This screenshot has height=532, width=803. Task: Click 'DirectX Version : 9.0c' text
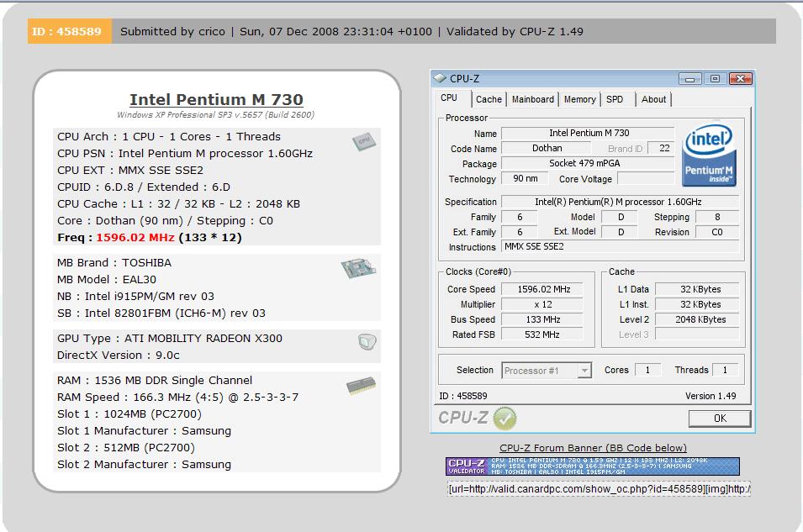(x=119, y=356)
